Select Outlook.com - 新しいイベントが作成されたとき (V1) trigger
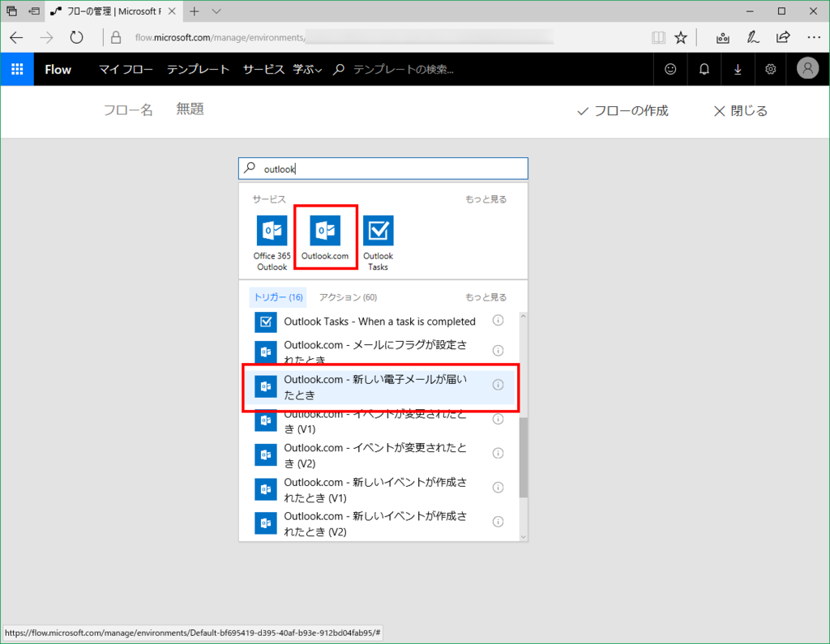The width and height of the screenshot is (830, 644). pos(379,489)
